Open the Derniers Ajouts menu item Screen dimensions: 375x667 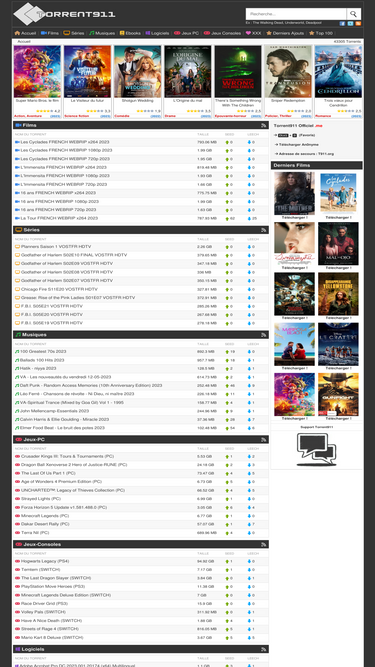285,33
